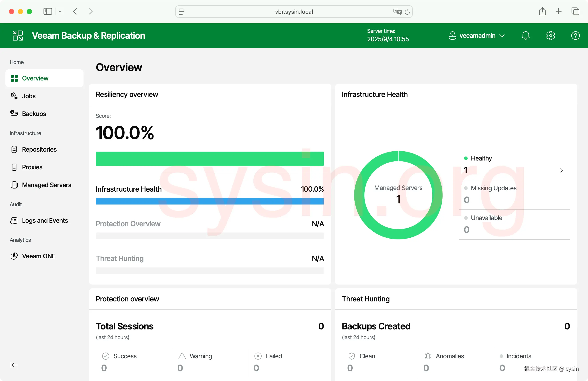Click the help question mark icon

click(575, 36)
